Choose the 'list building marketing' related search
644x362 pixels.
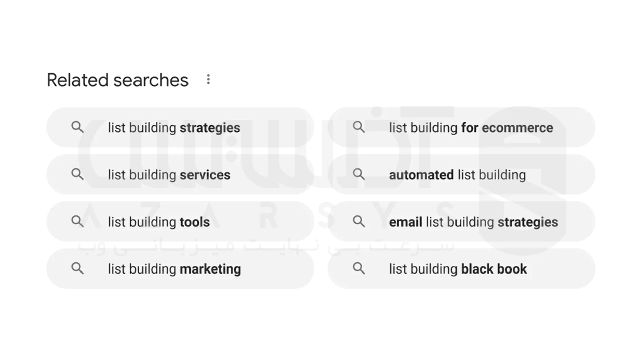pos(174,269)
